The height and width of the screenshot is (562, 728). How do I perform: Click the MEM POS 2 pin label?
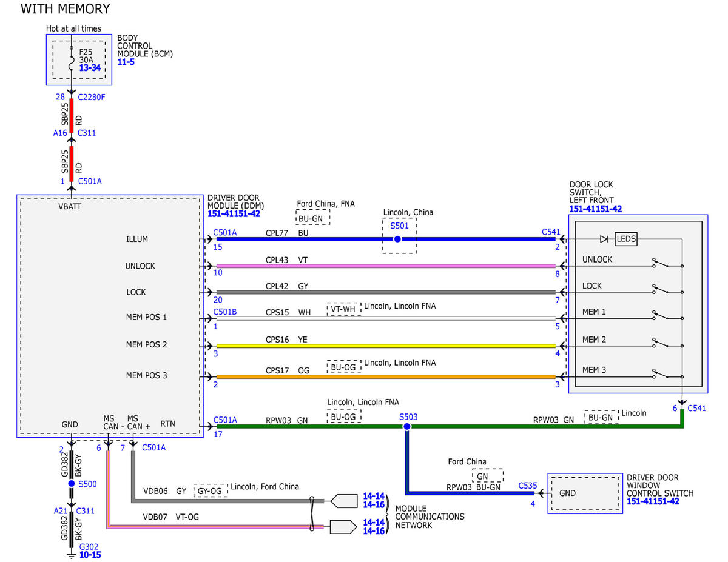point(146,344)
